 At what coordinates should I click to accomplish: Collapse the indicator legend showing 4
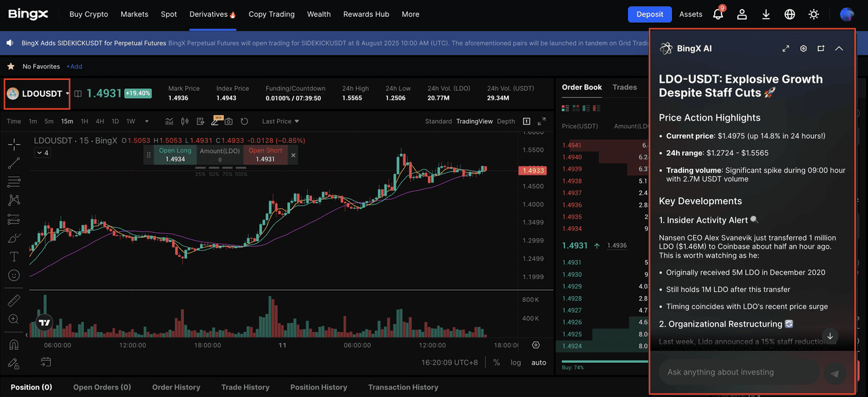tap(42, 153)
